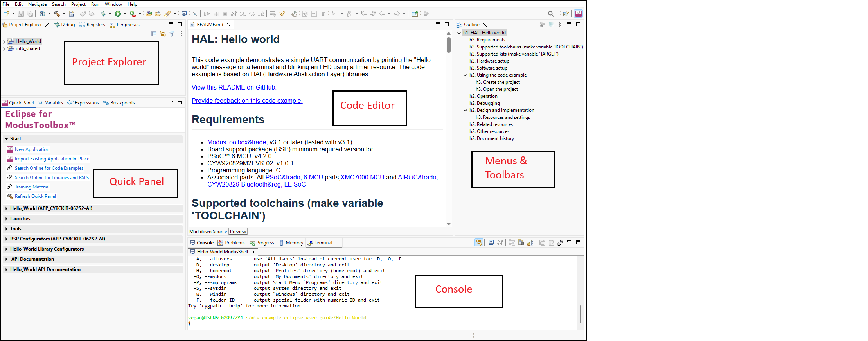Click Collapse All in Project Explorer
Screen dimensions: 868x341
pos(154,34)
